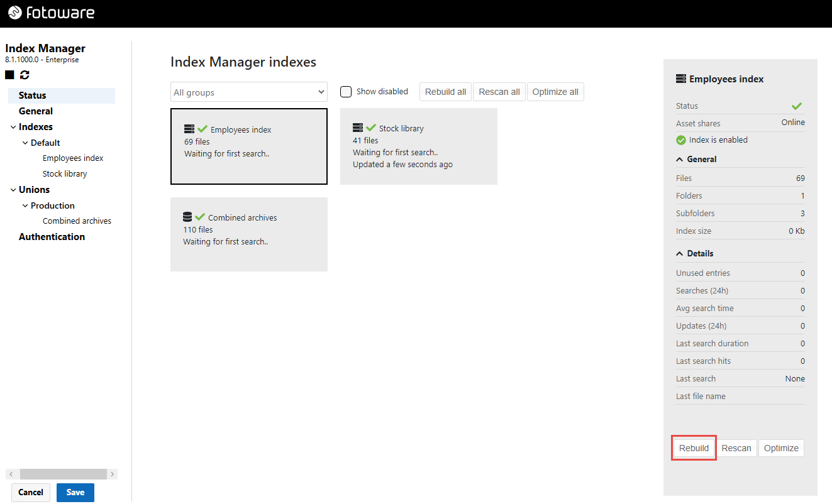Image resolution: width=832 pixels, height=504 pixels.
Task: Click the Files count 69 row
Action: [x=740, y=178]
